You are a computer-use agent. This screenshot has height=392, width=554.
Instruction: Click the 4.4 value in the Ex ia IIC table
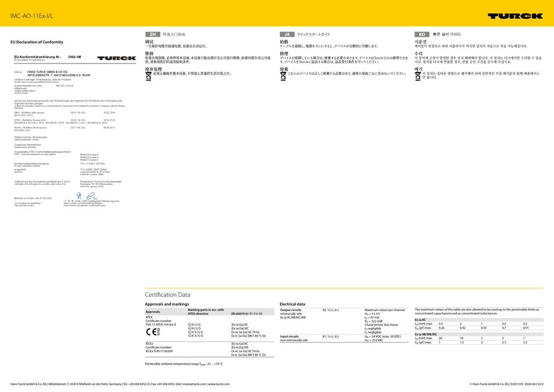click(441, 324)
